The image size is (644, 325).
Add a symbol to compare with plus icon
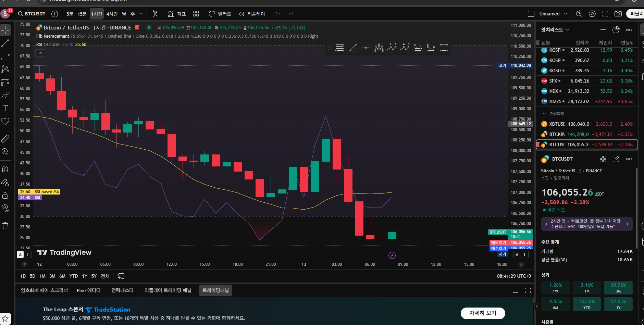pyautogui.click(x=54, y=14)
